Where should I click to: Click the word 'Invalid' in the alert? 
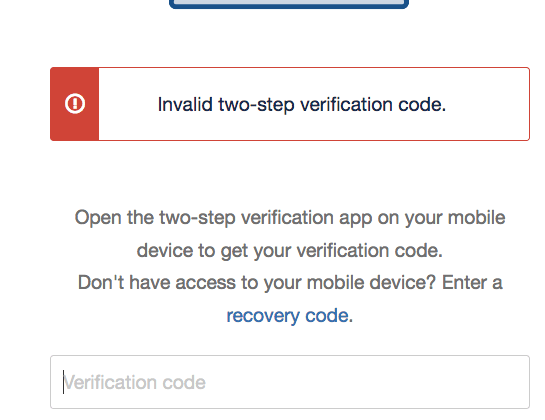click(x=185, y=104)
